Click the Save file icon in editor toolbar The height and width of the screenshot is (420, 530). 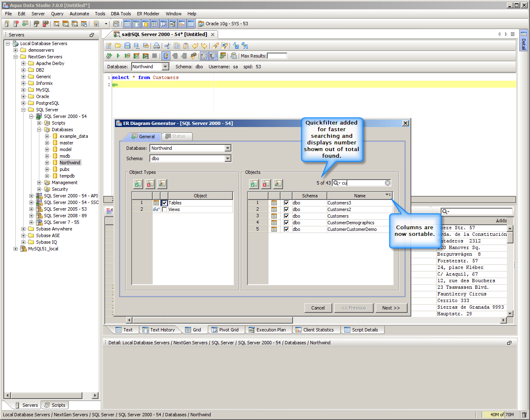pos(127,46)
